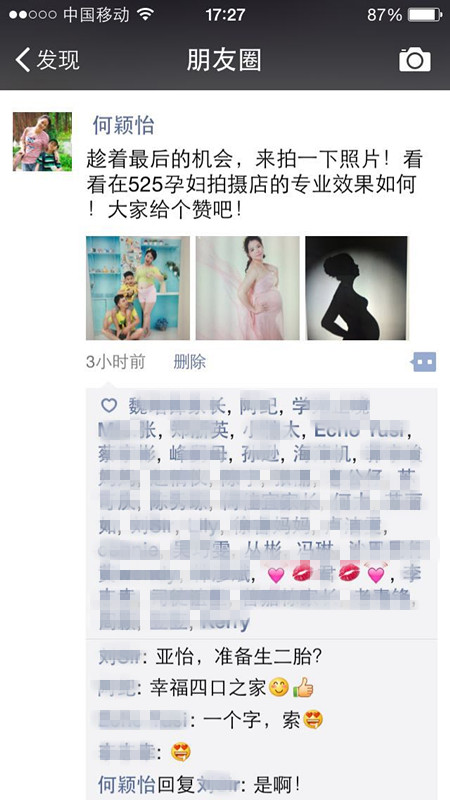
Task: Tap the 朋友圈 title bar
Action: point(224,60)
